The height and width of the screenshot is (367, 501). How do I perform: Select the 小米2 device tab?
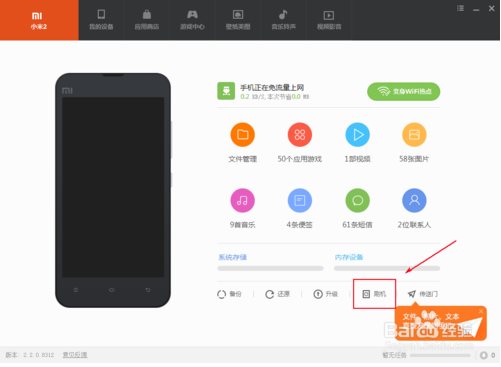tap(39, 20)
